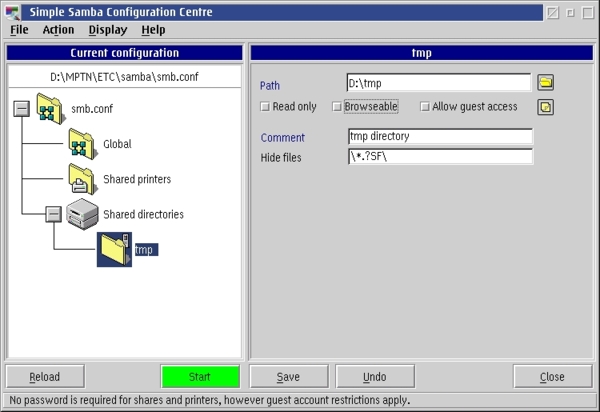
Task: Select the tmp share folder icon
Action: click(x=114, y=249)
